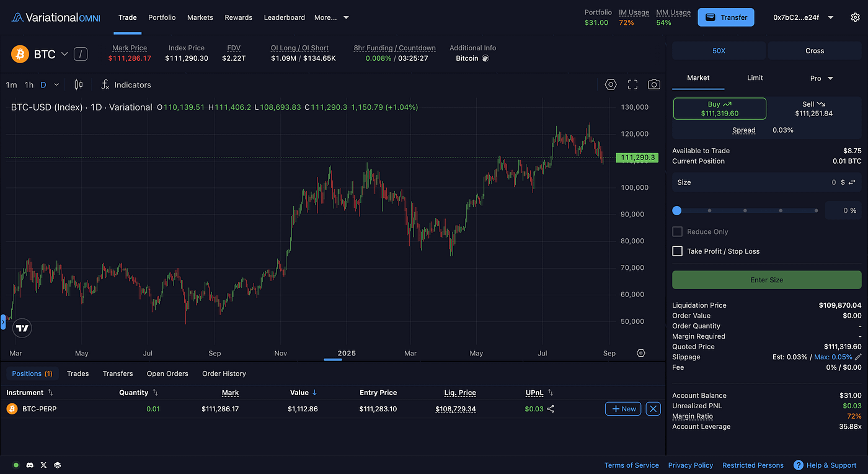Open the Terms of Service link
This screenshot has height=474, width=868.
[631, 465]
